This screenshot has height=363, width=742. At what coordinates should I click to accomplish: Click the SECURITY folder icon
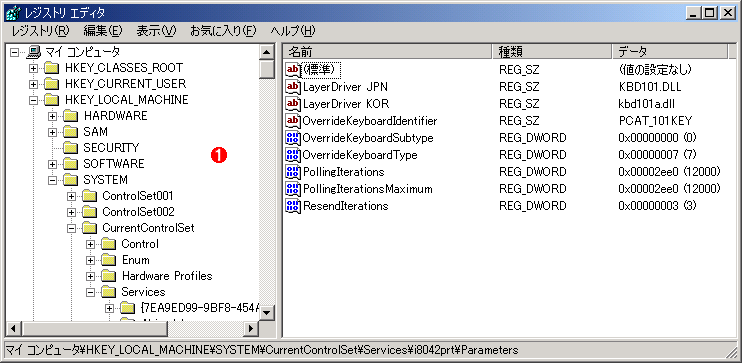pyautogui.click(x=70, y=148)
